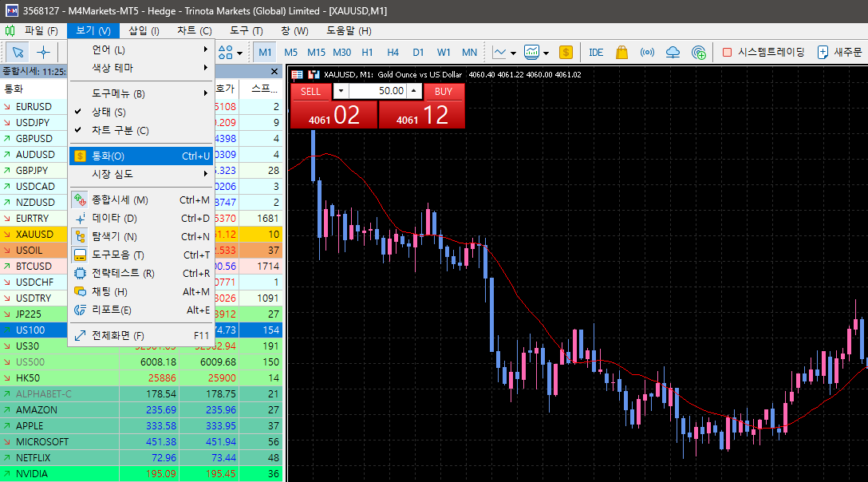Click the Navigator icon in the View menu
The height and width of the screenshot is (482, 868).
click(x=81, y=237)
